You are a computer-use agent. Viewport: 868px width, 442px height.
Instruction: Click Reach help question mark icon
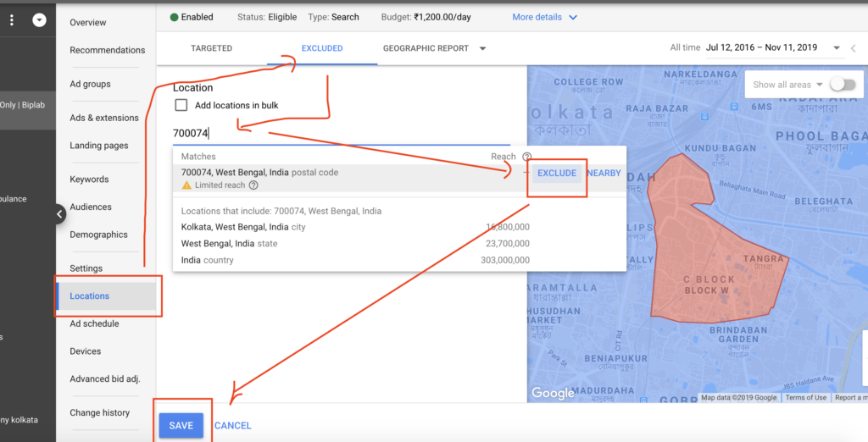click(526, 157)
